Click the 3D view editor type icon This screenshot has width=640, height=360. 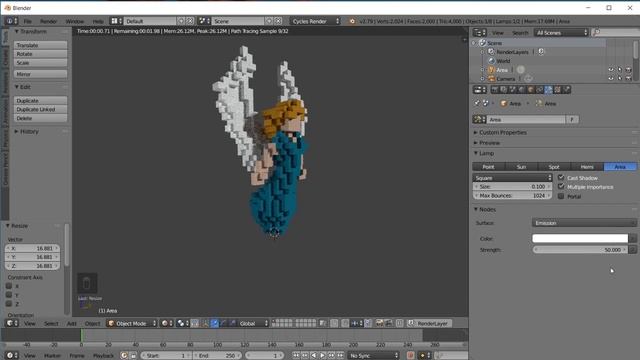(x=12, y=323)
